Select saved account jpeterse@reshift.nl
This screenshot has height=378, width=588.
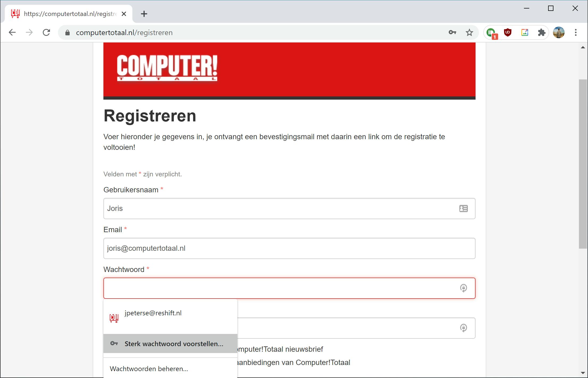(x=153, y=313)
